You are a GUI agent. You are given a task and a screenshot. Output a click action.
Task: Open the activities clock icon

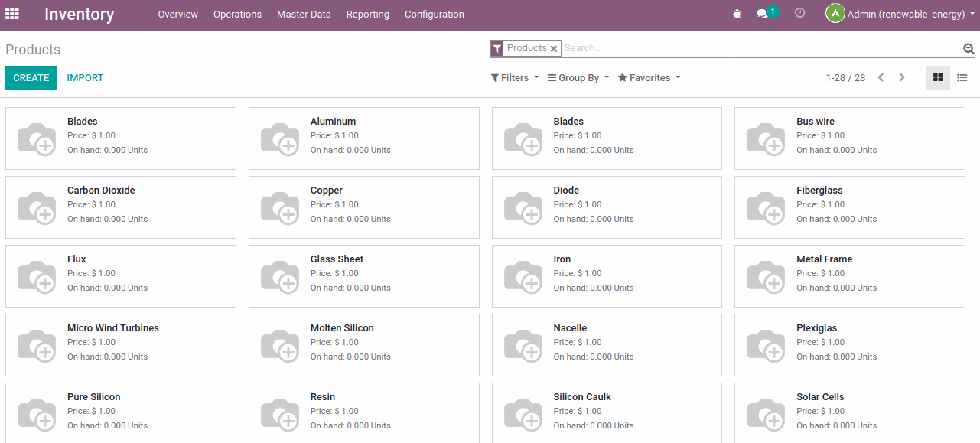point(799,13)
